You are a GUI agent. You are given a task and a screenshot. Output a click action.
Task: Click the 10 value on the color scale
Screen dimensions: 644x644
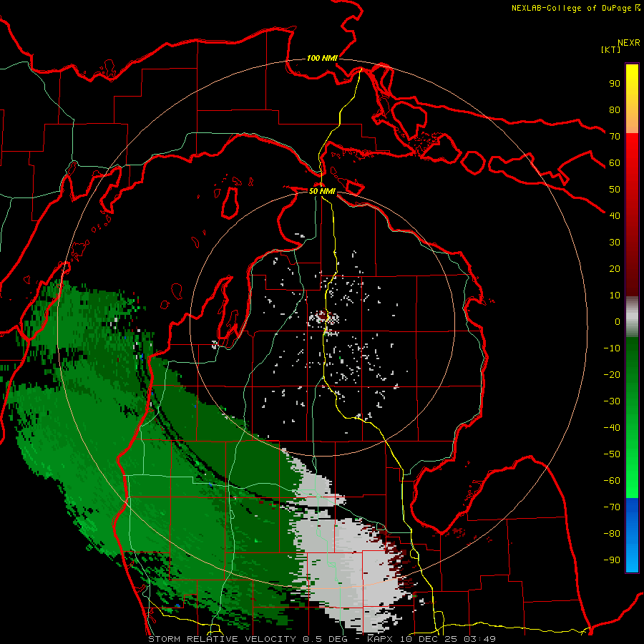coord(615,296)
